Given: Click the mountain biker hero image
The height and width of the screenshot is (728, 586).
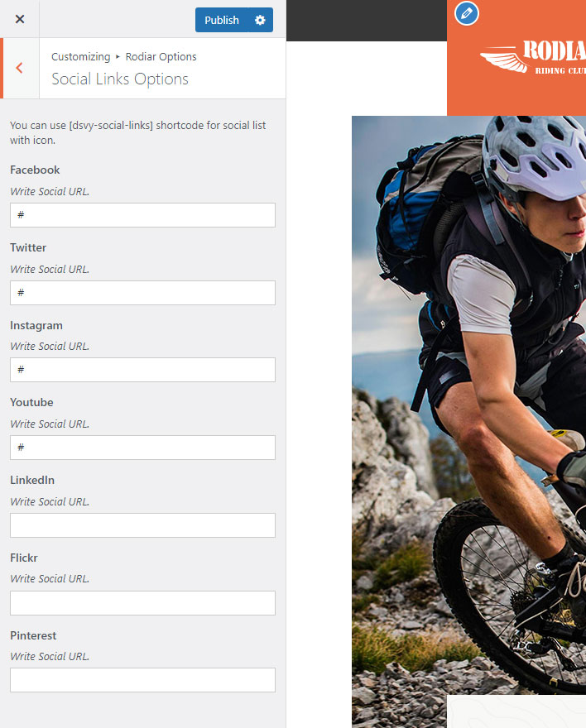Looking at the screenshot, I should point(469,405).
